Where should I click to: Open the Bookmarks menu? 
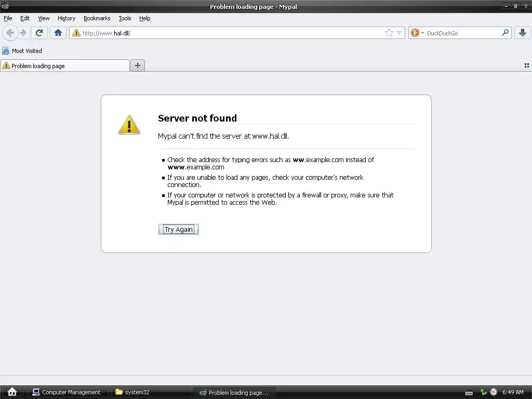[x=97, y=18]
